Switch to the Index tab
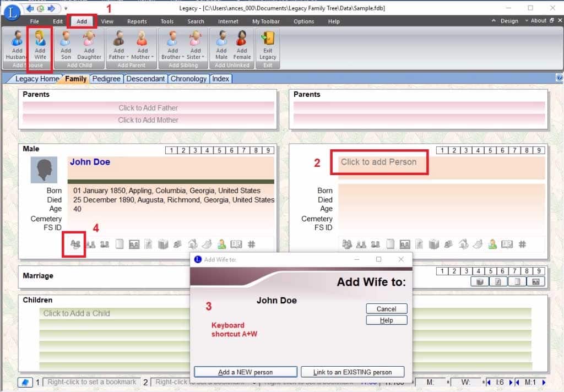The image size is (564, 392). tap(220, 79)
